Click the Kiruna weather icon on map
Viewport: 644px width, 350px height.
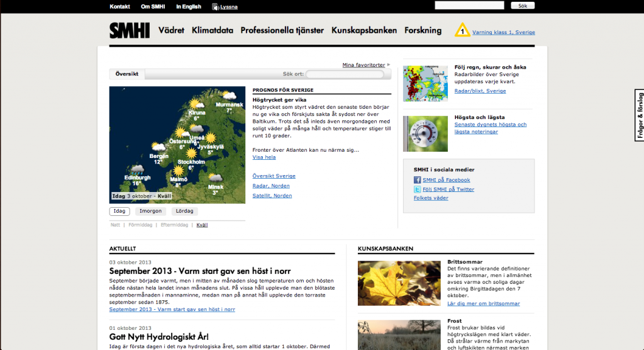point(196,104)
